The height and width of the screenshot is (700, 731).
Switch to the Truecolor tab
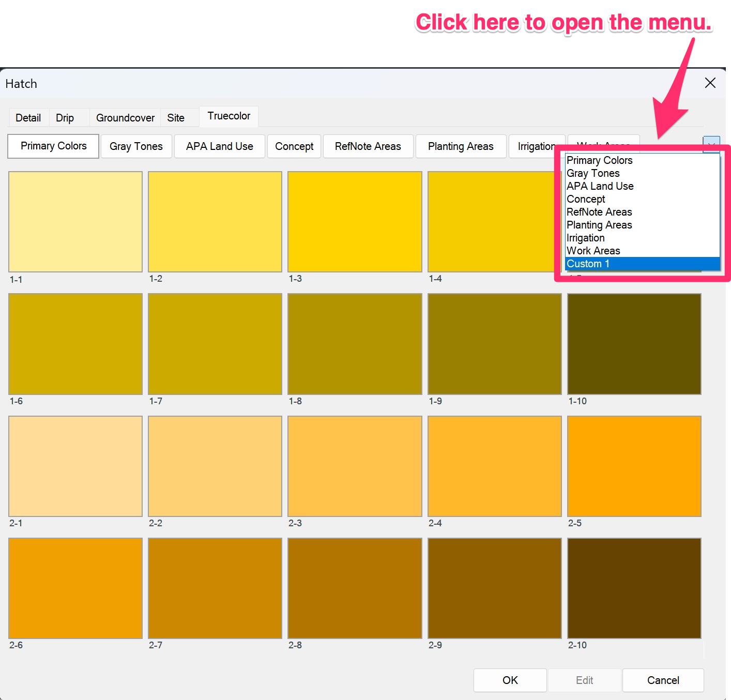[x=228, y=116]
